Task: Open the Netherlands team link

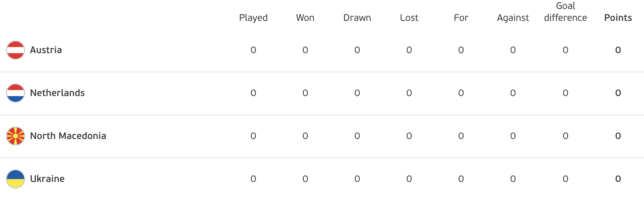Action: click(x=57, y=93)
